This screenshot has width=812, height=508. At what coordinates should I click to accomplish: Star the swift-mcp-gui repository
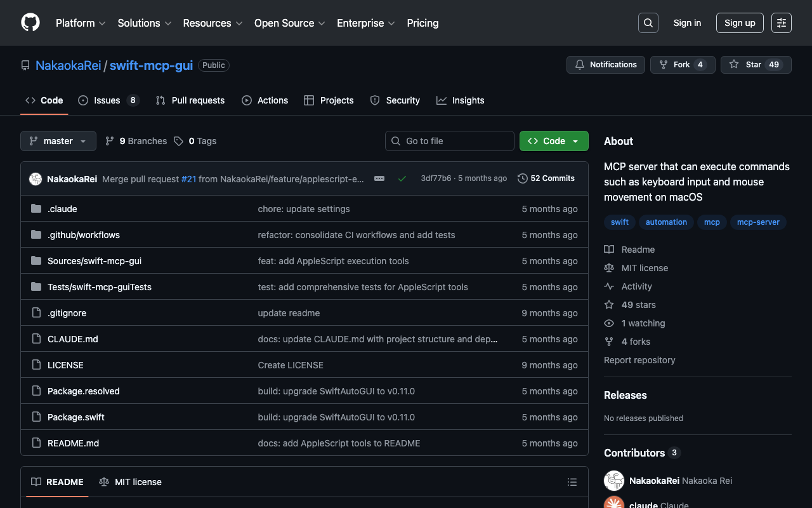(x=746, y=65)
